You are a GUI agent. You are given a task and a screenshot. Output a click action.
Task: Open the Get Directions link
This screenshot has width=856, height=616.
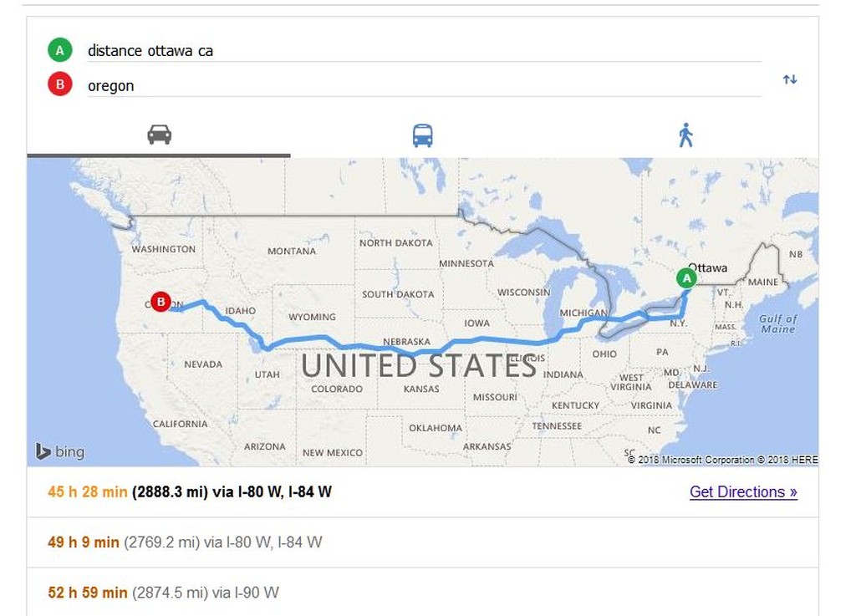click(743, 491)
